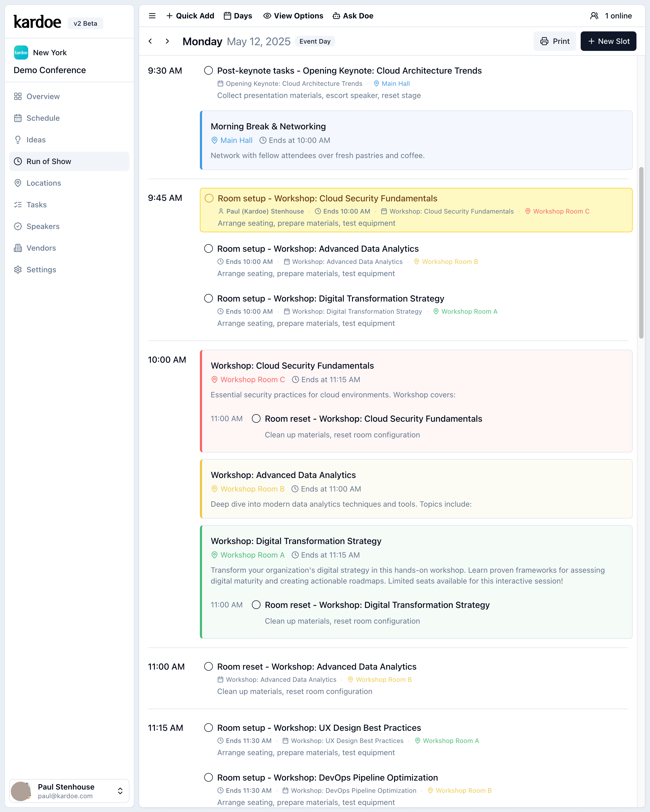Click the 9:45 AM time label
650x812 pixels.
point(165,198)
